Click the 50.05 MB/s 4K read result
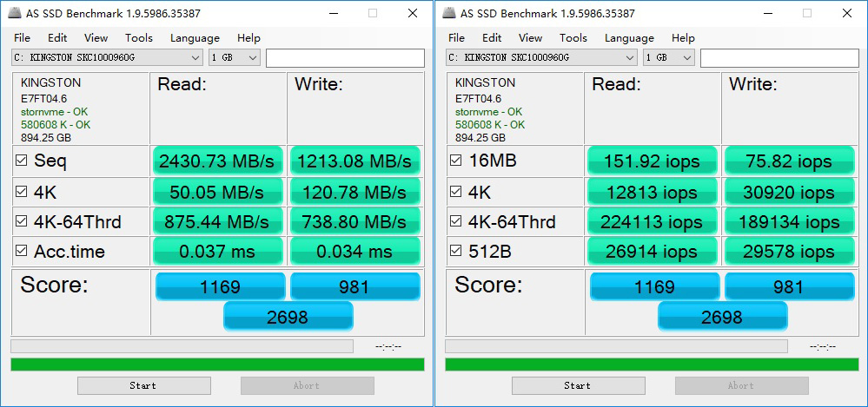Image resolution: width=868 pixels, height=407 pixels. [217, 192]
